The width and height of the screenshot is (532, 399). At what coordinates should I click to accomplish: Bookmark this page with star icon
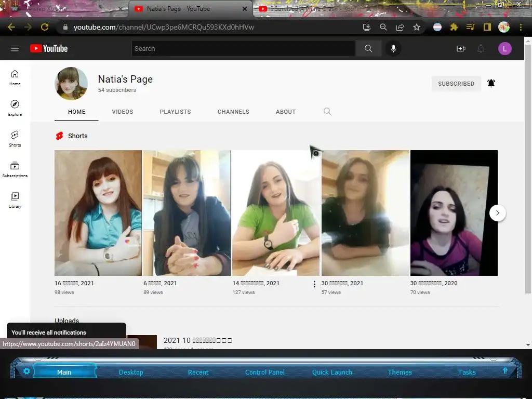pyautogui.click(x=417, y=27)
